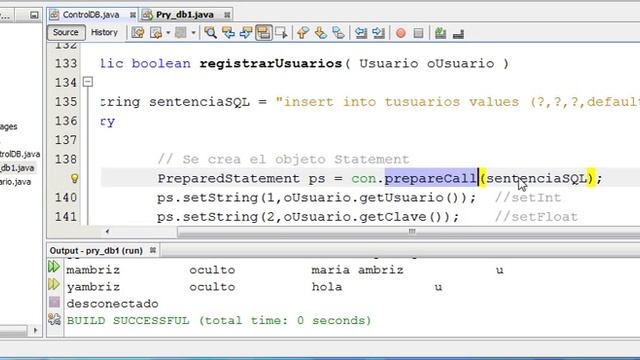Click Toggle Bookmark icon
The image size is (640, 360).
(338, 33)
